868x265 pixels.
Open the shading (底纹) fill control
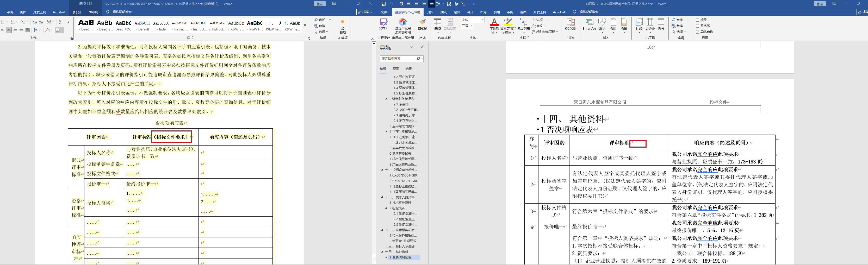538,26
